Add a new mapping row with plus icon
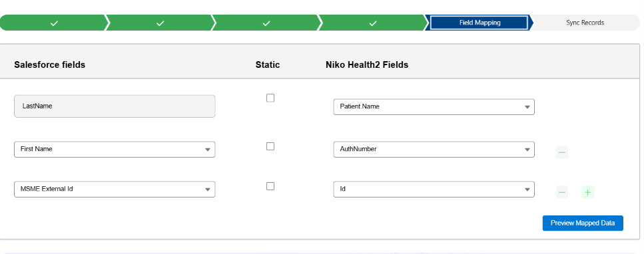This screenshot has width=644, height=254. [x=588, y=192]
